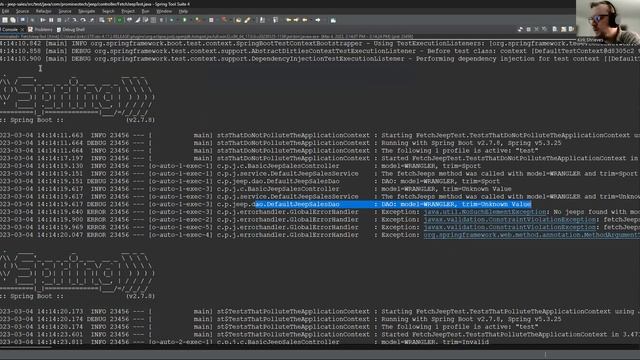Open the Navigate menu
Image resolution: width=640 pixels, height=360 pixels.
(x=87, y=11)
